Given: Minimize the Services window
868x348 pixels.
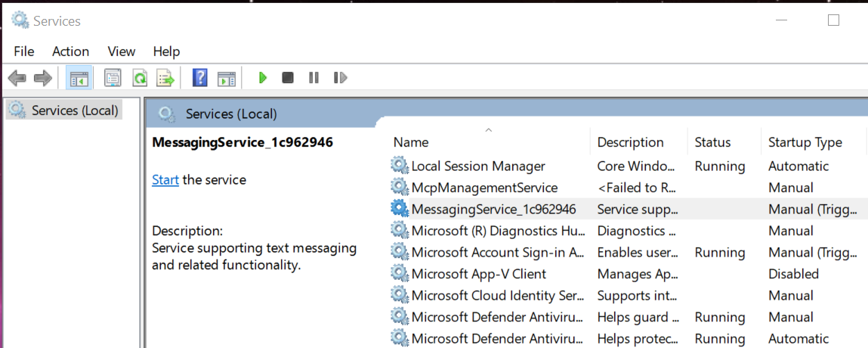Looking at the screenshot, I should click(x=782, y=20).
